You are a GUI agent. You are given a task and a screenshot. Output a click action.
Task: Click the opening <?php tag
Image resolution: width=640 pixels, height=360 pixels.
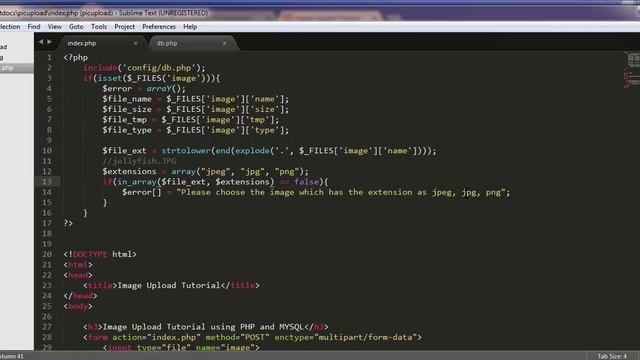[76, 58]
